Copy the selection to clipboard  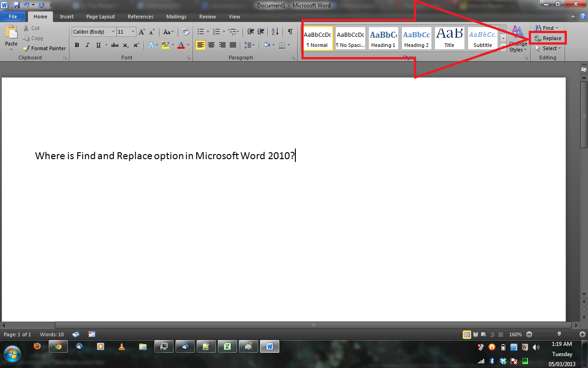click(33, 38)
